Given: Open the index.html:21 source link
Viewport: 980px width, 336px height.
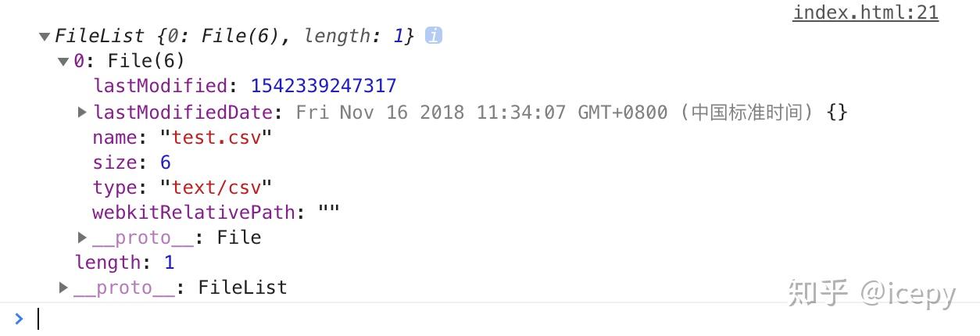Looking at the screenshot, I should point(865,13).
